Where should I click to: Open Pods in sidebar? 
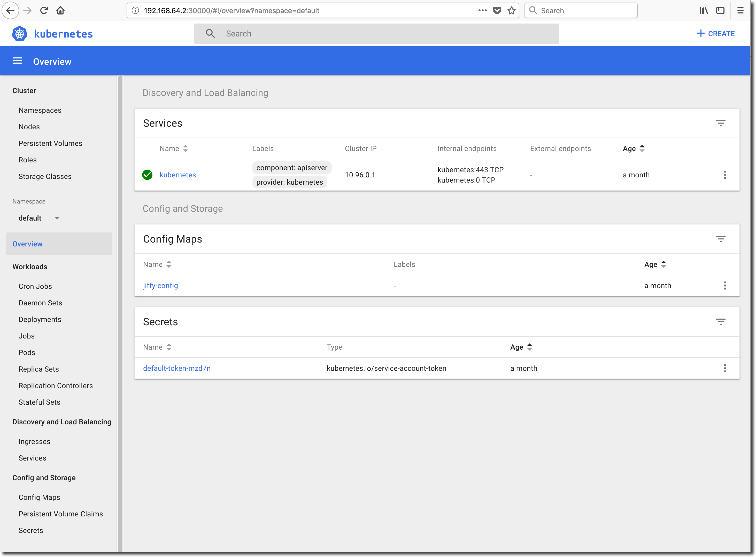tap(27, 352)
